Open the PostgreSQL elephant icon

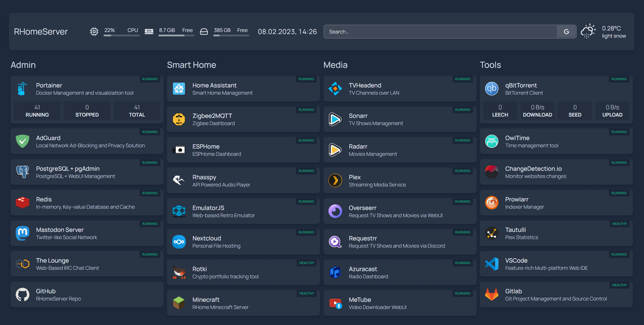[x=22, y=172]
